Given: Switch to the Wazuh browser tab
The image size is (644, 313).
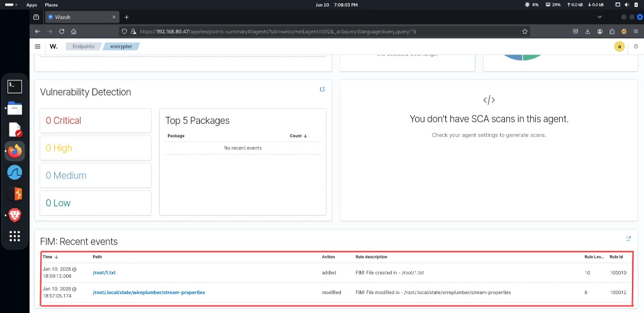Looking at the screenshot, I should [82, 17].
